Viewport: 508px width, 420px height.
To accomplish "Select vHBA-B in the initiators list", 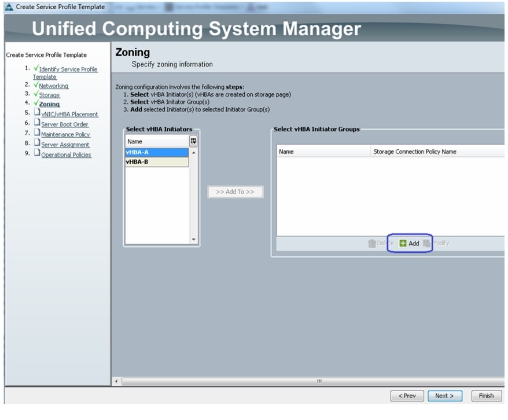I will (157, 162).
